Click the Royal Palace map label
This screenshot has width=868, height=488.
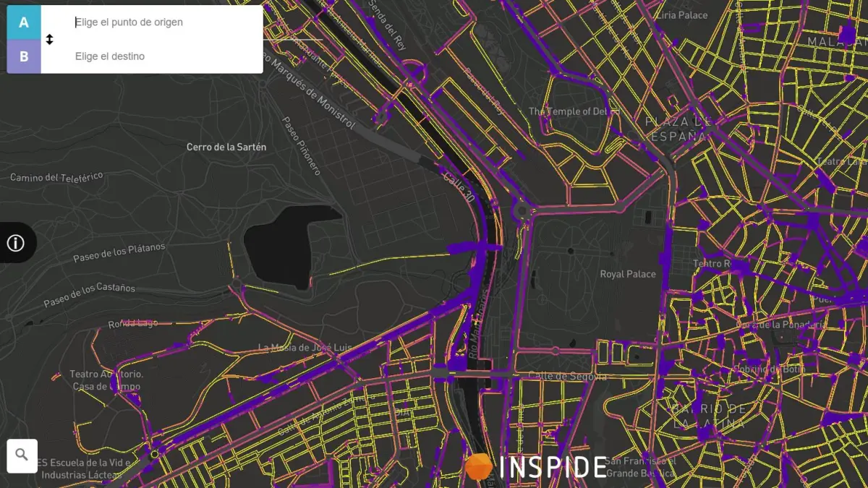(x=628, y=274)
